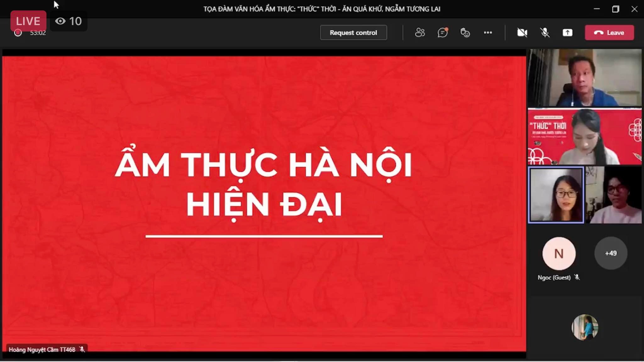
Task: Open the reactions icon
Action: tap(465, 33)
